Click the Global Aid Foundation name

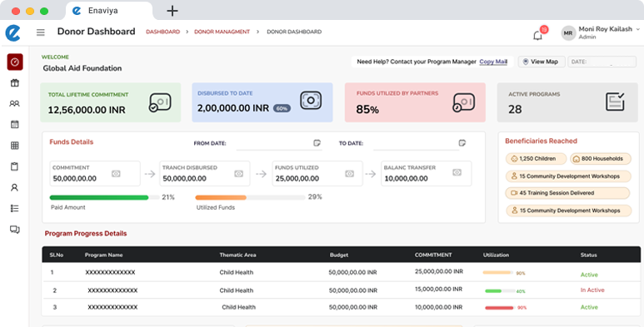[82, 68]
